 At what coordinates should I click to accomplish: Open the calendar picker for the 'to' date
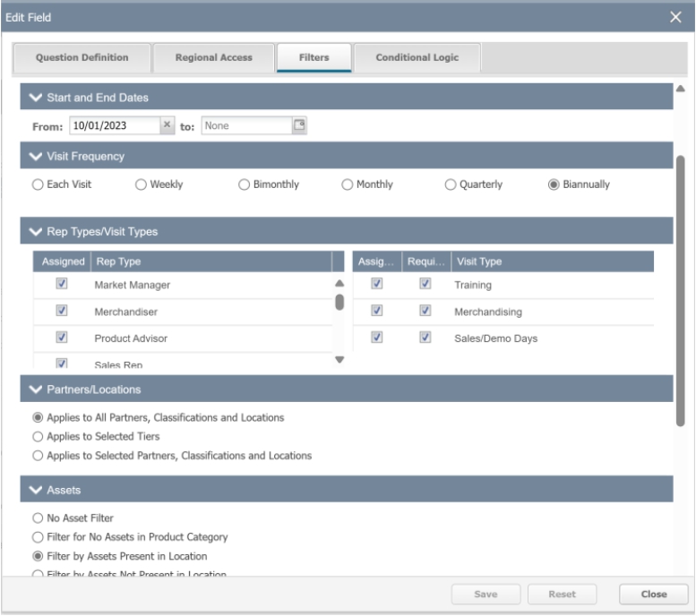[299, 124]
